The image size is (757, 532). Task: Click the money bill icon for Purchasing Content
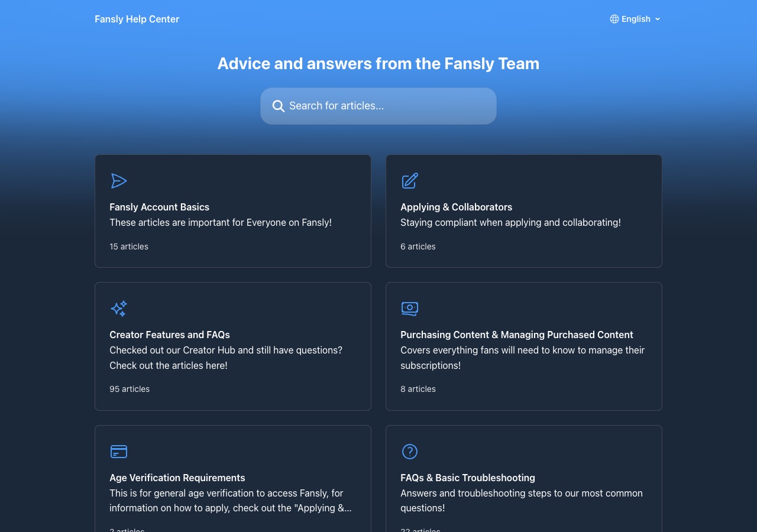[x=410, y=309]
